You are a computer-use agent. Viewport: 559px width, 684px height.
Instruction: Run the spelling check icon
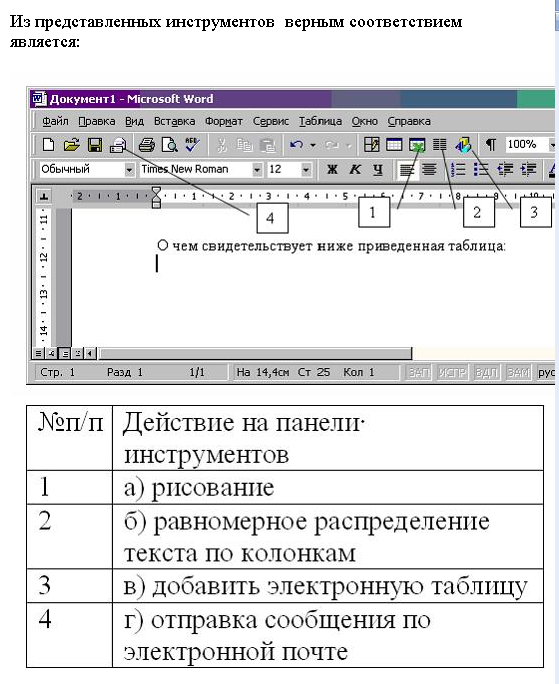tap(192, 144)
